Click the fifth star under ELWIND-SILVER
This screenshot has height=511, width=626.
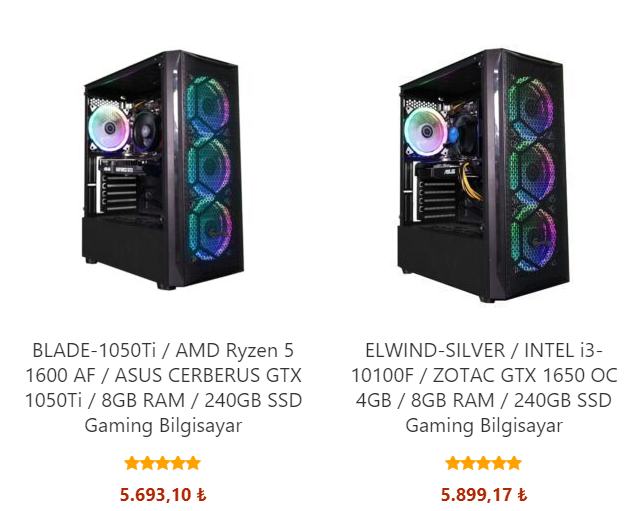coord(514,463)
